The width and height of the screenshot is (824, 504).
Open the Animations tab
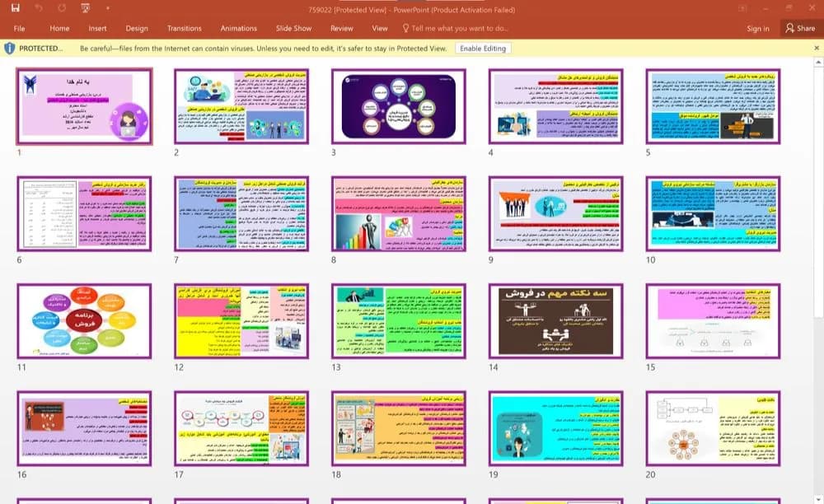[x=239, y=28]
